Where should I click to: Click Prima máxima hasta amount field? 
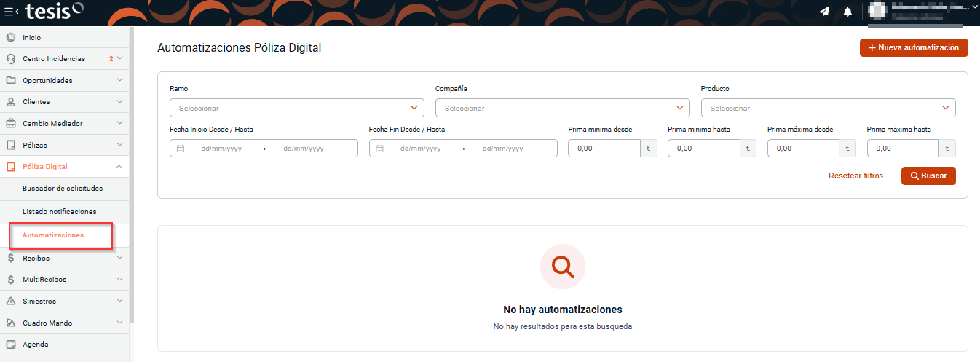(x=903, y=149)
